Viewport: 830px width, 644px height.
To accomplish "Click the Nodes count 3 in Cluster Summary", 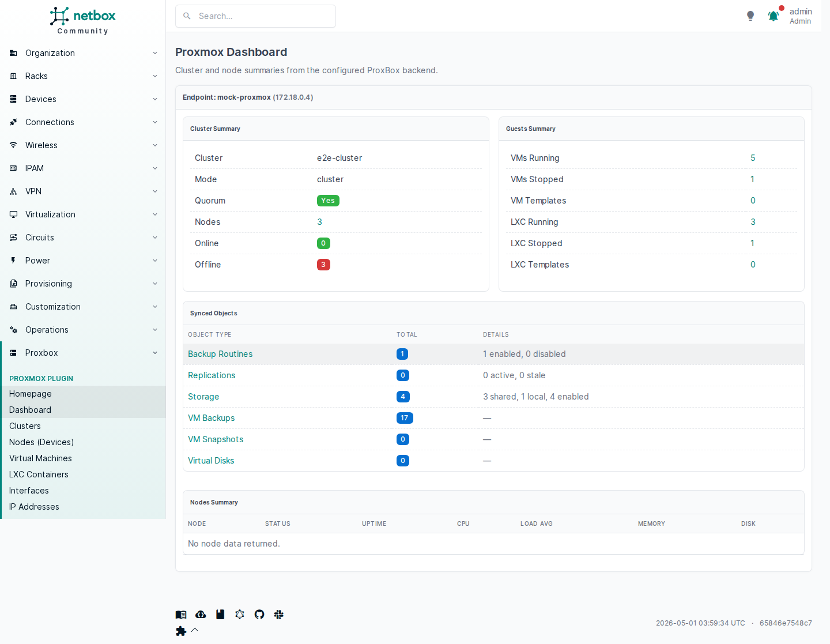I will point(319,222).
